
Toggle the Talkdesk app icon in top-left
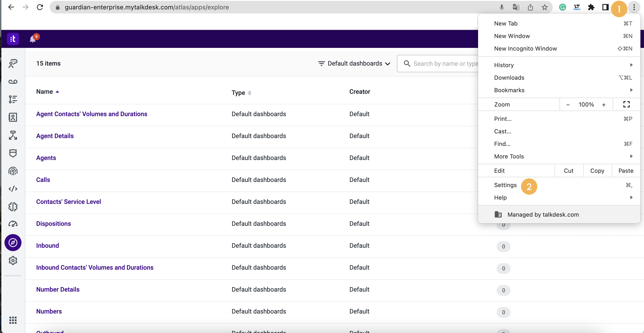pyautogui.click(x=13, y=39)
